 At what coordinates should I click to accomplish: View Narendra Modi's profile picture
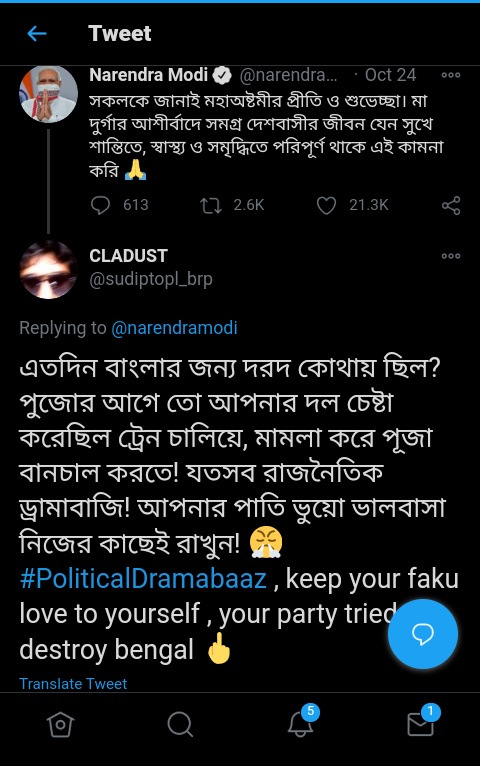pos(48,94)
